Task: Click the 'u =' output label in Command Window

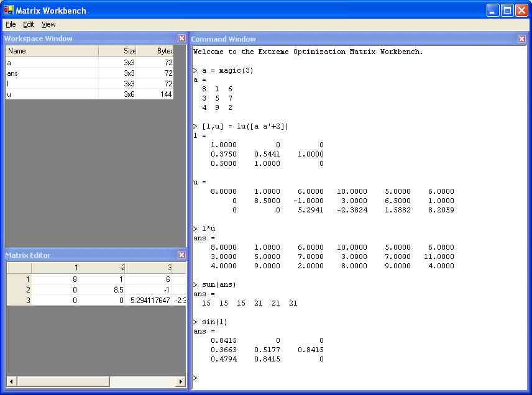Action: 199,183
